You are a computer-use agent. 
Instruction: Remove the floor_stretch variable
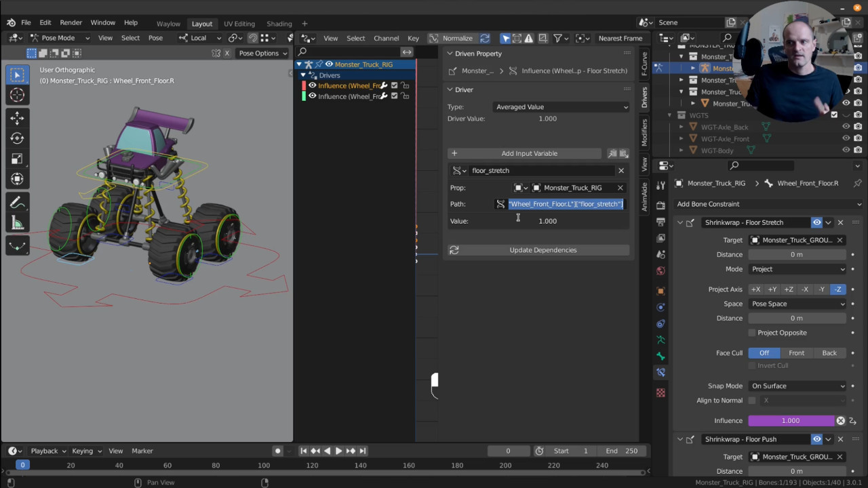pos(620,171)
